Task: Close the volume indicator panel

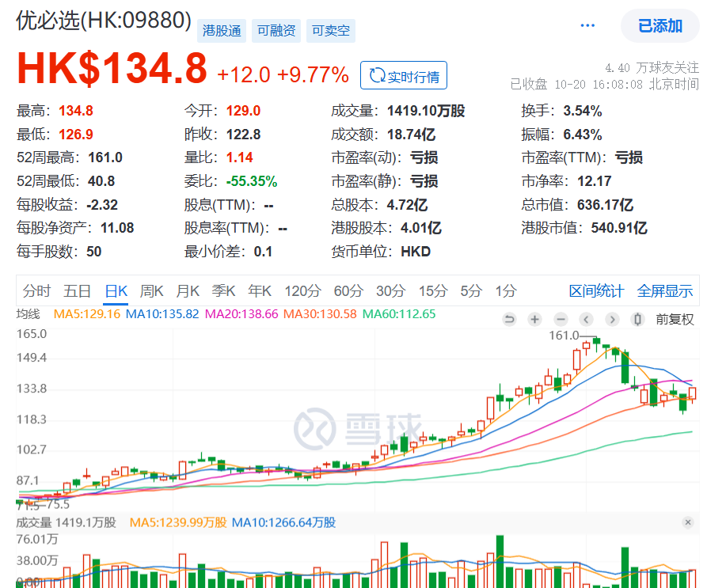Action: click(688, 522)
